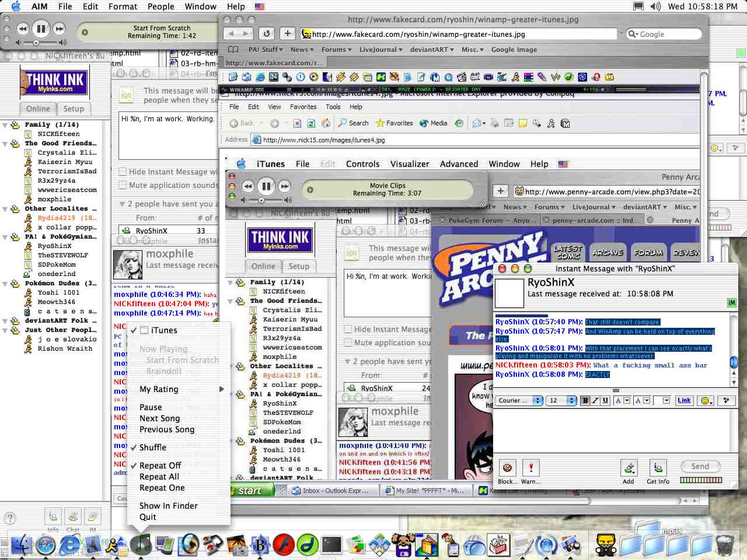Click the Add buddy icon in IM window

tap(629, 468)
